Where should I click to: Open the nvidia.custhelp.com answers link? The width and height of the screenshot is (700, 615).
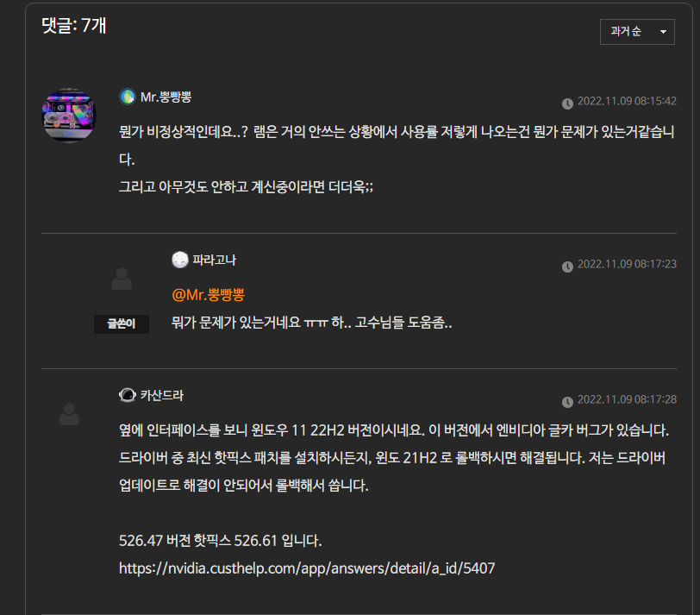307,568
